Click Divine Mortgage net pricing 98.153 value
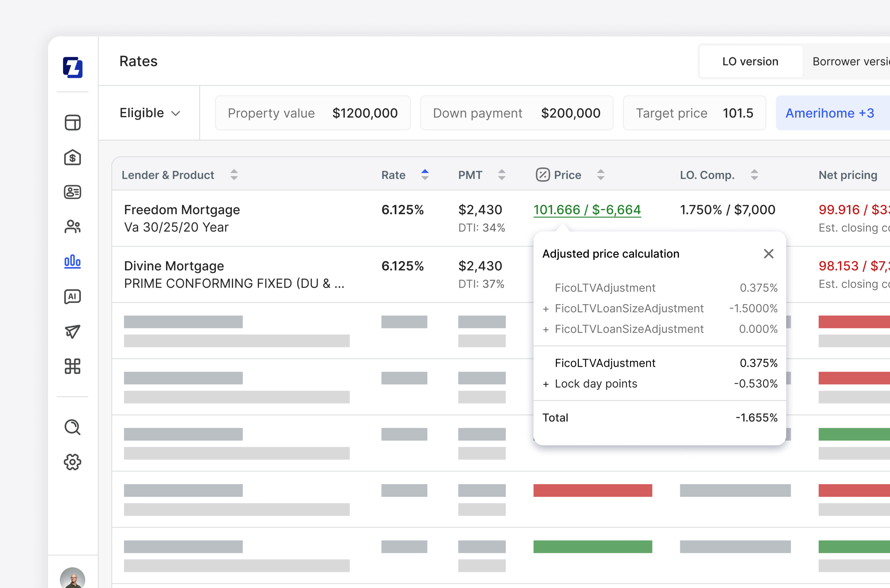Screen dimensions: 890x588 pos(854,266)
